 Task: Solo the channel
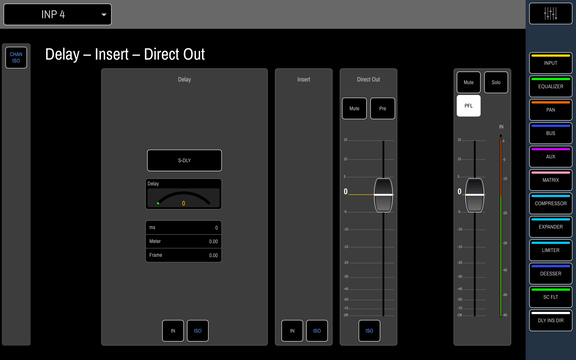[x=496, y=82]
